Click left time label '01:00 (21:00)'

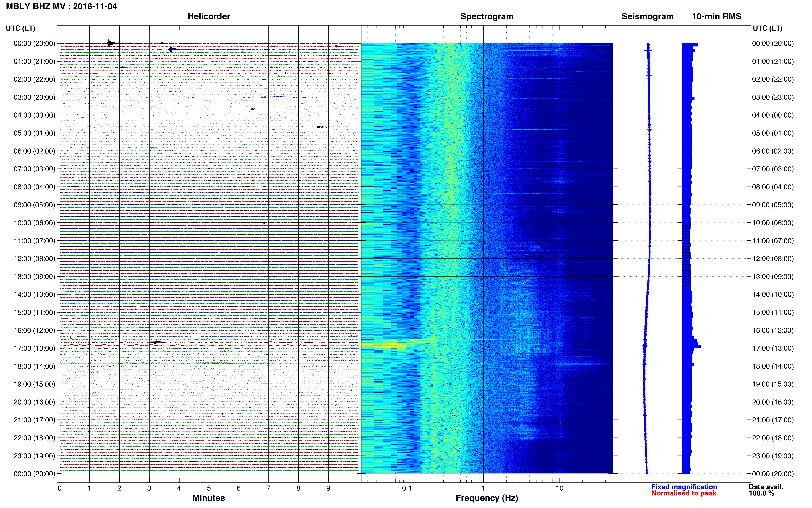pyautogui.click(x=34, y=62)
